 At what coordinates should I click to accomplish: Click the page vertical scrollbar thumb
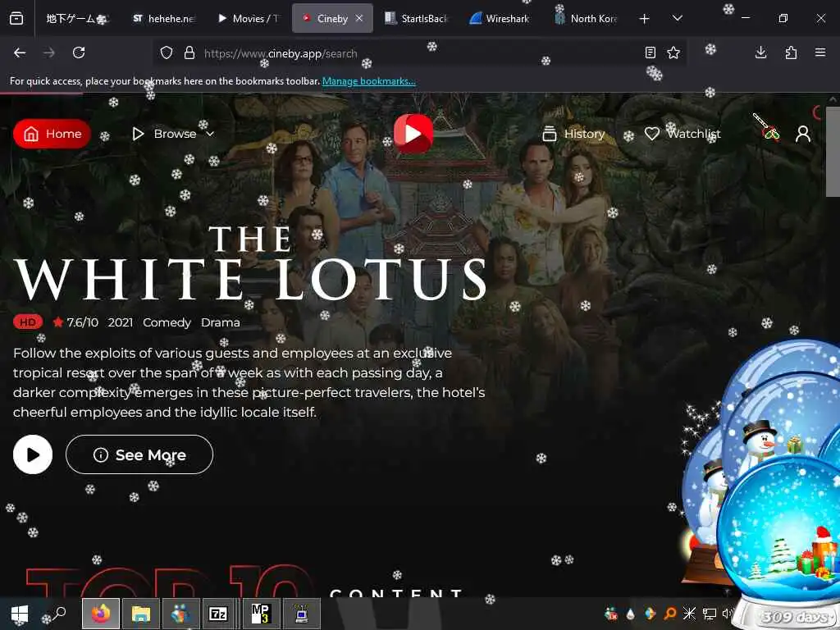[833, 151]
